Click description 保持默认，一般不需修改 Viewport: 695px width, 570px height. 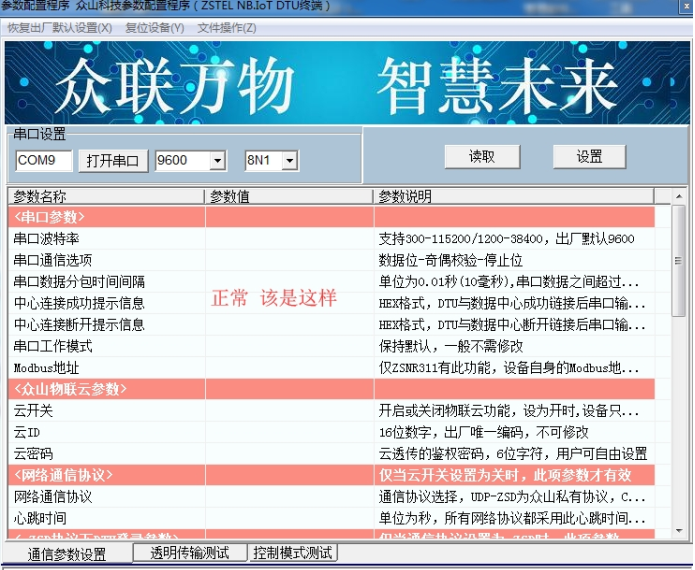tap(451, 346)
